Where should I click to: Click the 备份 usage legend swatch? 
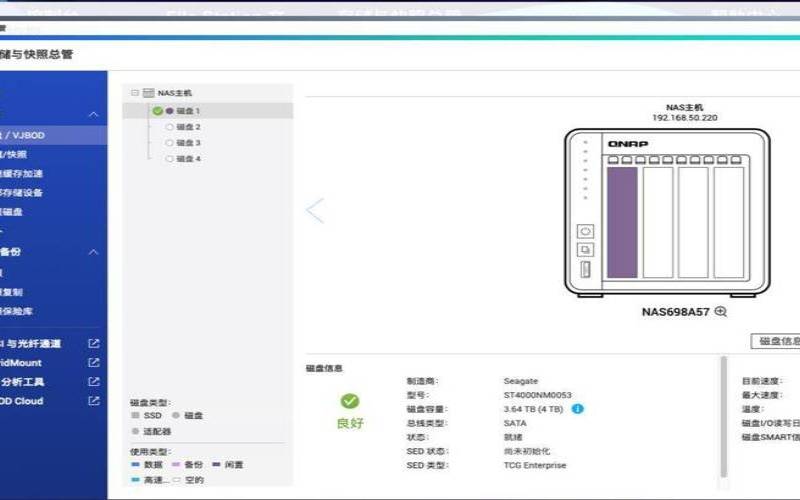point(176,464)
